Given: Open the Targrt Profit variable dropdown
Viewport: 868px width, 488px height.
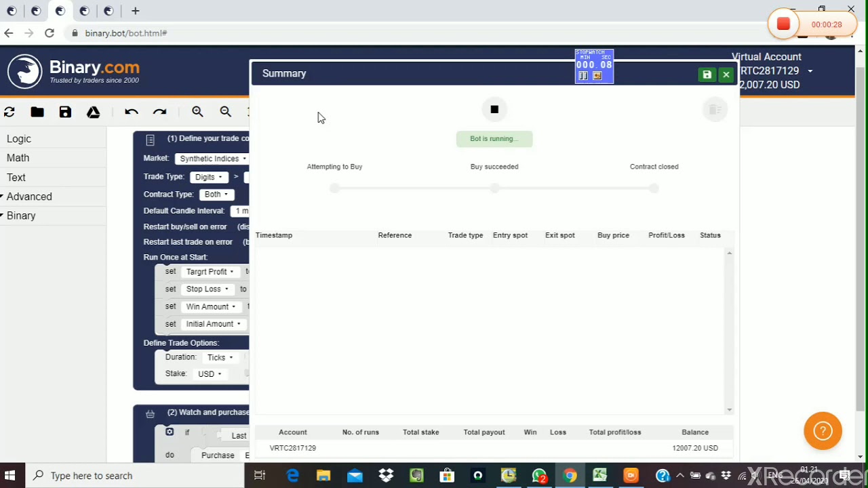Looking at the screenshot, I should pos(210,272).
